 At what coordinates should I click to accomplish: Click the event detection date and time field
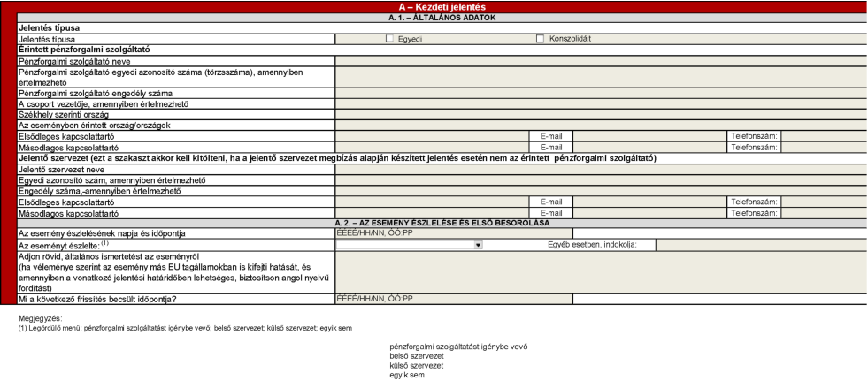click(454, 233)
